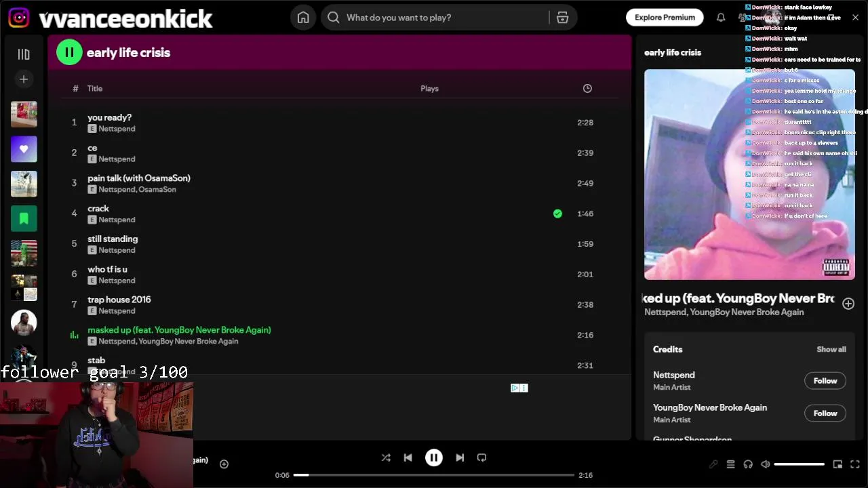Go to Spotify Home via house icon

point(303,18)
